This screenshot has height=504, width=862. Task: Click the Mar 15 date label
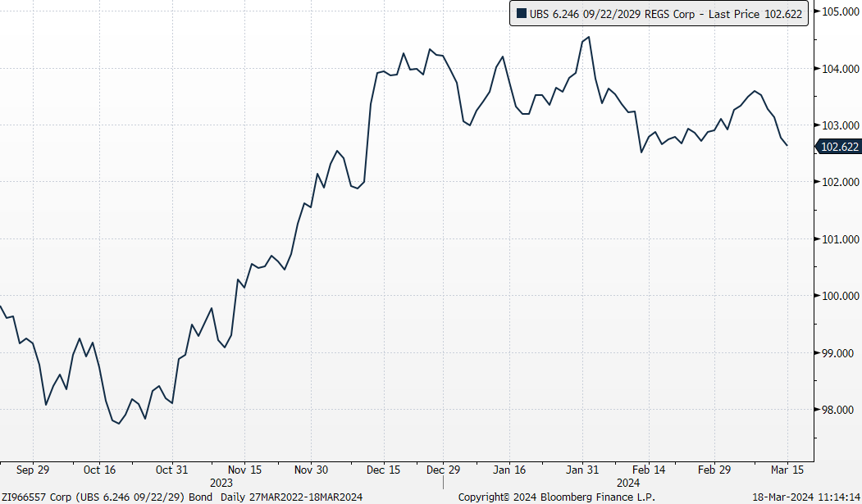tap(787, 470)
